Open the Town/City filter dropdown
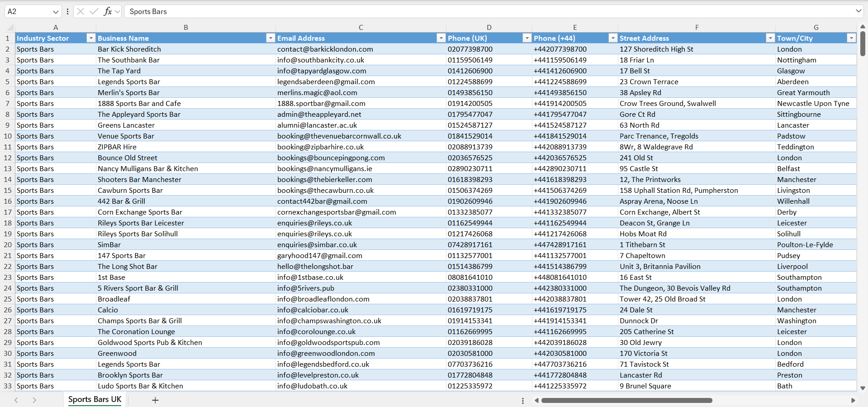 point(851,38)
